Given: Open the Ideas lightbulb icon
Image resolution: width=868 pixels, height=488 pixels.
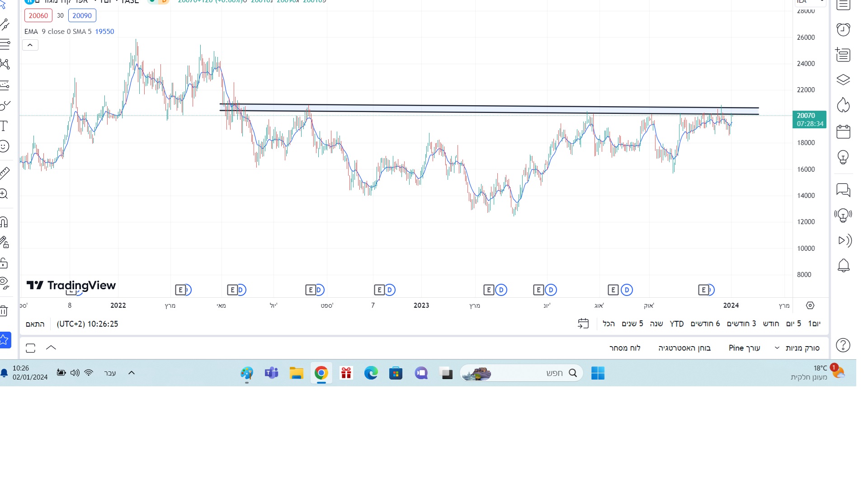Looking at the screenshot, I should coord(843,157).
